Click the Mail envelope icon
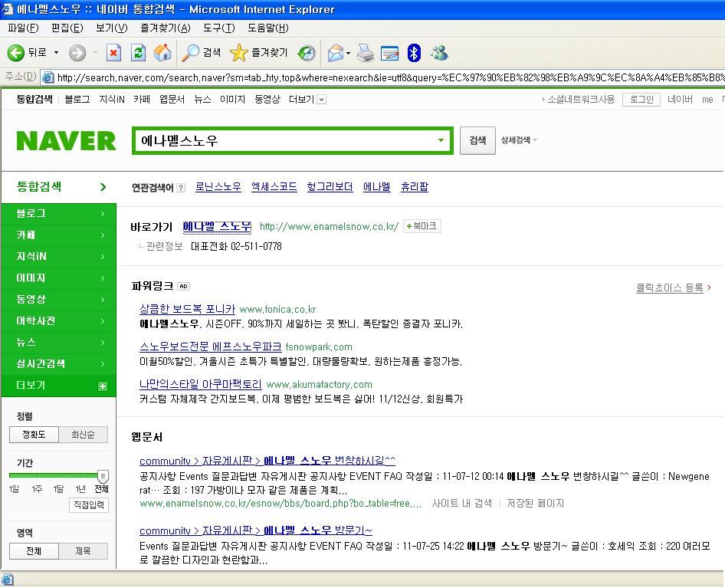Image resolution: width=725 pixels, height=588 pixels. point(336,53)
